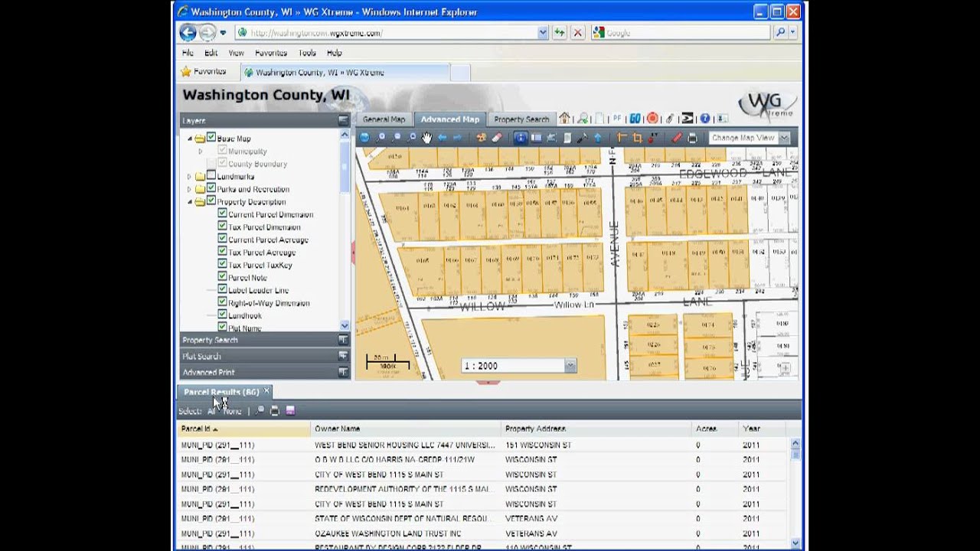
Task: Click the red pencil markup tool
Action: (677, 138)
